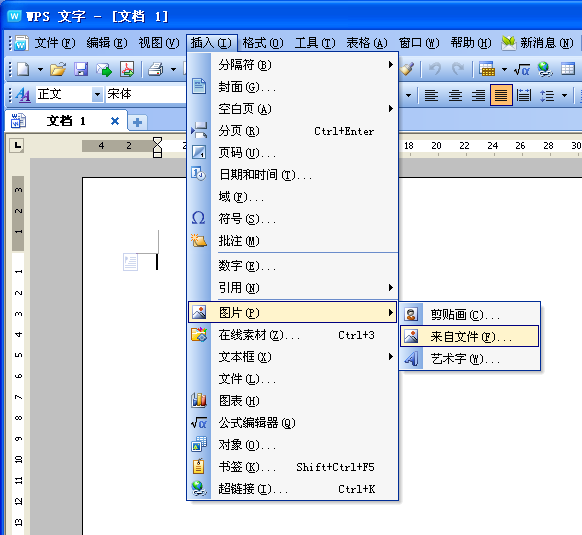Click the Print icon in toolbar
The image size is (582, 535).
(x=156, y=69)
